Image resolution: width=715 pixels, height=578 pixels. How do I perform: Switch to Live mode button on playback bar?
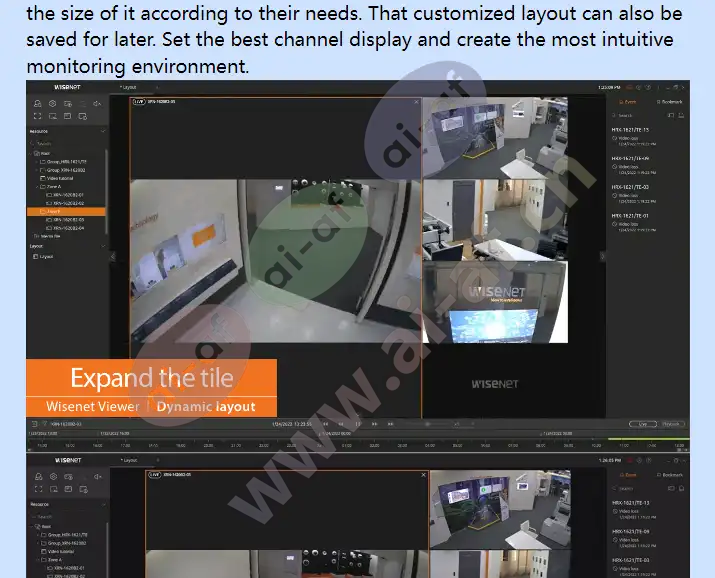tap(642, 424)
